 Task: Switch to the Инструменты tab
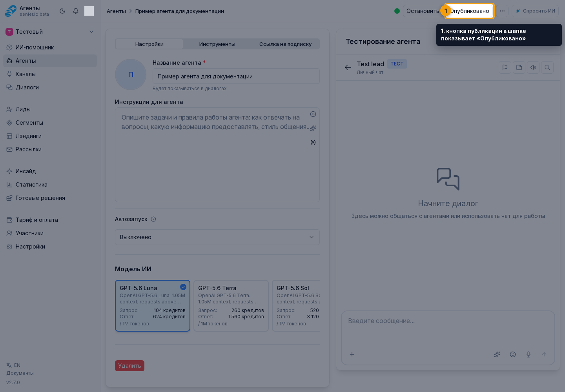(x=217, y=44)
